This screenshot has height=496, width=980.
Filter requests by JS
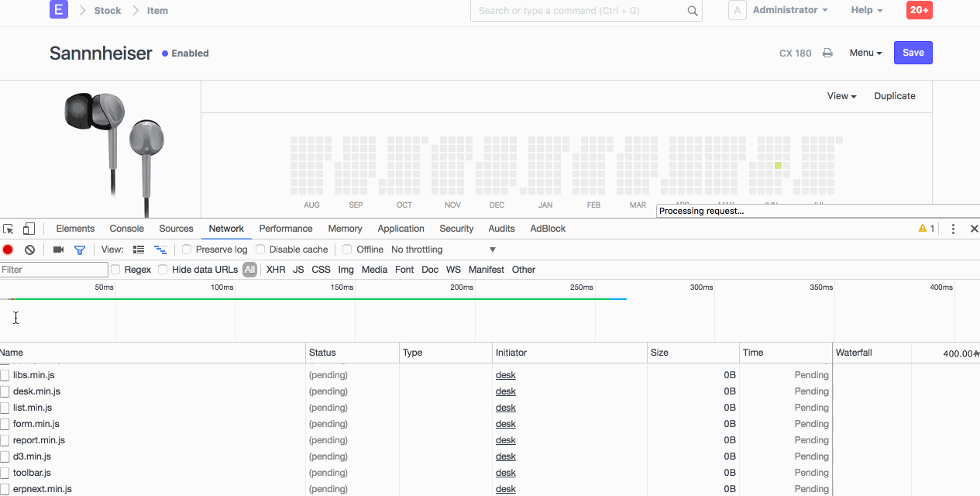pos(298,270)
